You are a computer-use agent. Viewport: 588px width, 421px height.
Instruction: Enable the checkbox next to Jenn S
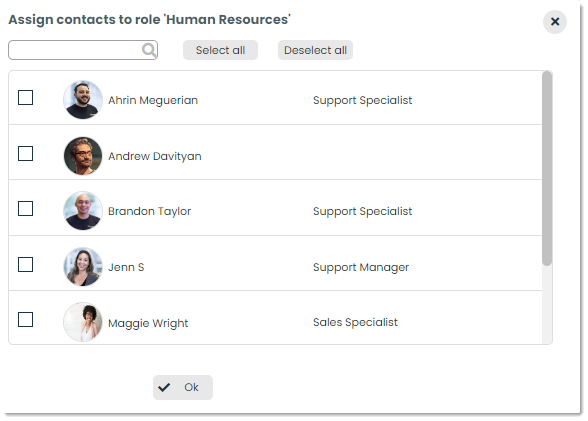tap(26, 264)
